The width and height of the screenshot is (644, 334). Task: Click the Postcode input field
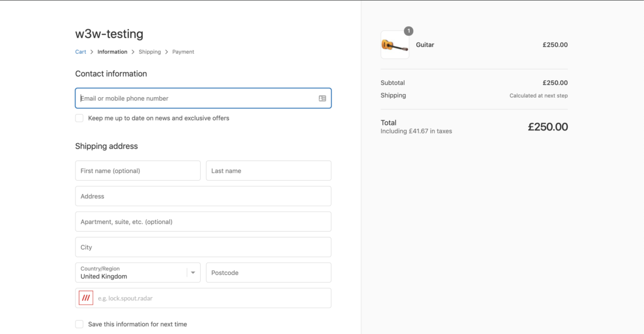tap(269, 273)
